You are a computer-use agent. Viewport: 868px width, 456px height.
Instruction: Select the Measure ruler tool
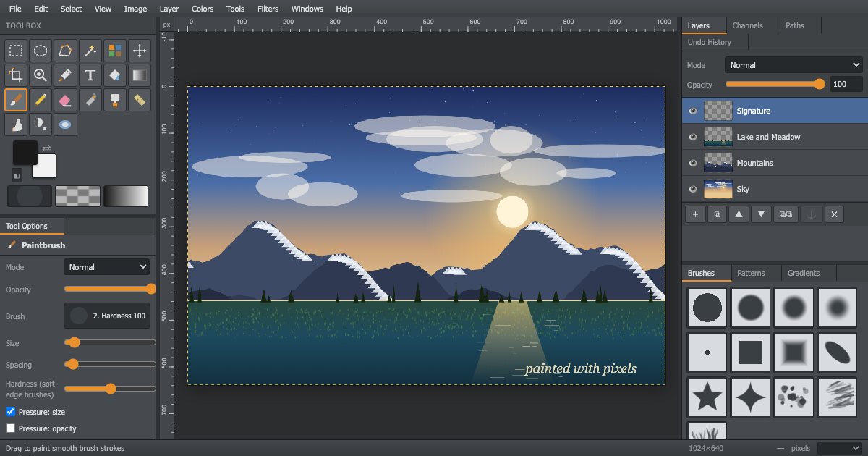pos(139,100)
